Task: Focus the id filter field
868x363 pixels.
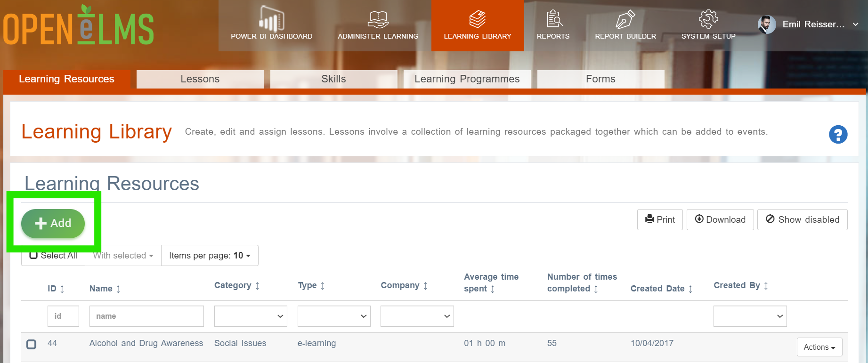Action: coord(63,316)
